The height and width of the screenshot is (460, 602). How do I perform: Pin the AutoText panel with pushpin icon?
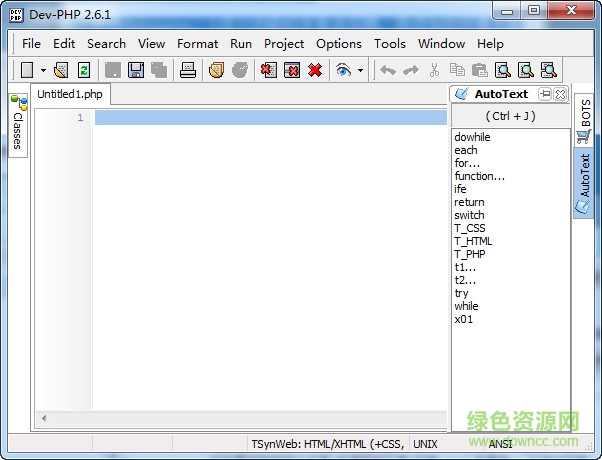point(544,94)
